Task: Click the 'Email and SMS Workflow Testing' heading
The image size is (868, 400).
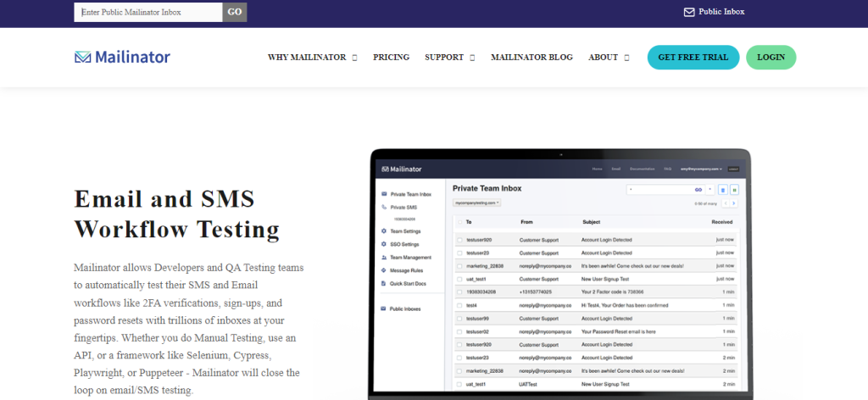Action: tap(177, 214)
